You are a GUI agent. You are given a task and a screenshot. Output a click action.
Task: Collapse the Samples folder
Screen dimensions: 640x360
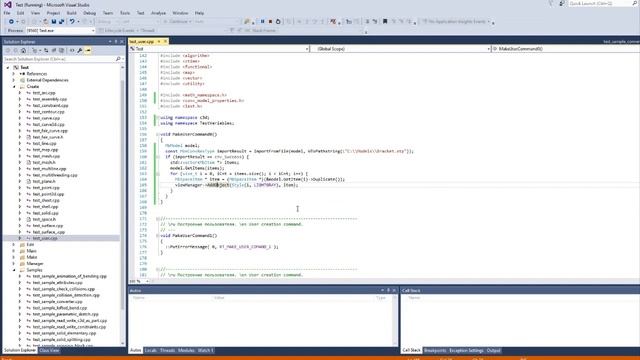pyautogui.click(x=13, y=270)
